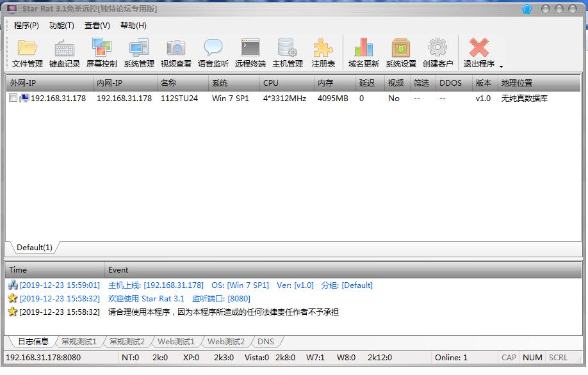This screenshot has height=375, width=588.
Task: Open the 程序(P) menu
Action: click(x=26, y=26)
